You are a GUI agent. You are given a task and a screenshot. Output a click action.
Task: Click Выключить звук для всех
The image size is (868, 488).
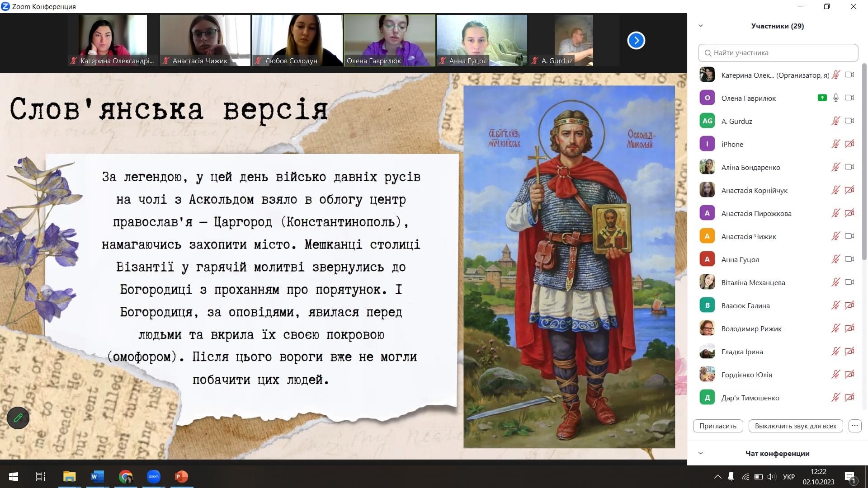[x=795, y=426]
